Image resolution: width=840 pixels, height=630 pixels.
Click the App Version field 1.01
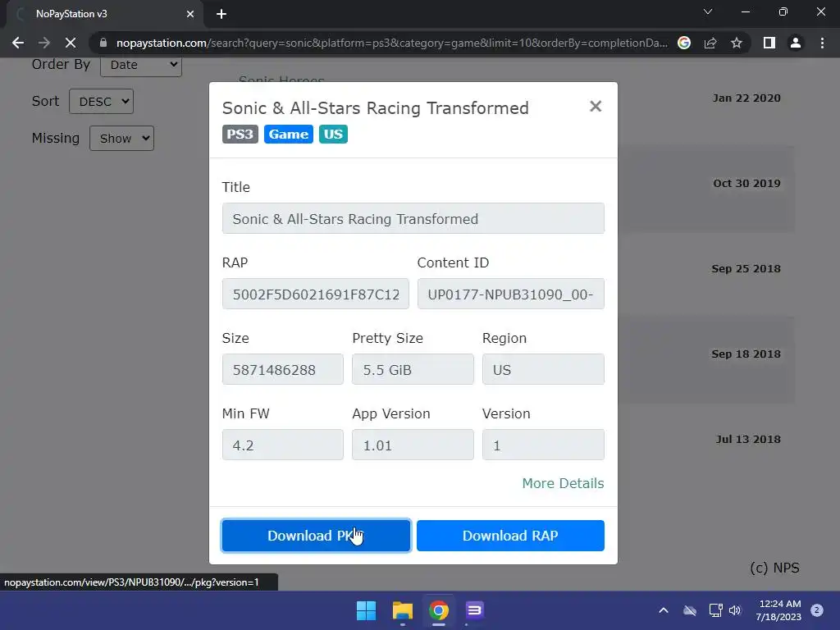pos(413,445)
